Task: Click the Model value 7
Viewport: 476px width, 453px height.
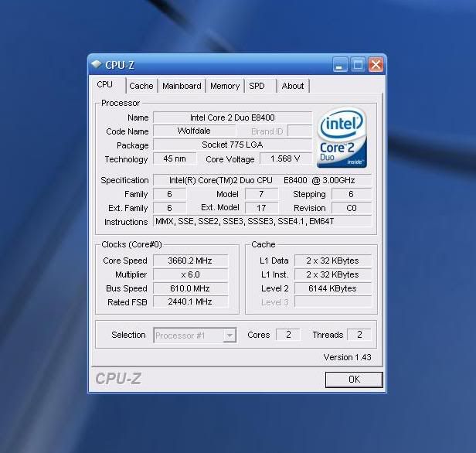Action: pyautogui.click(x=261, y=194)
